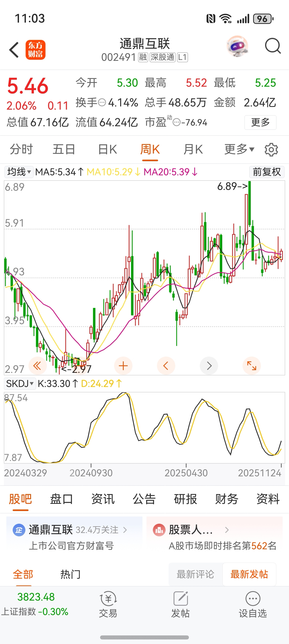Tap the 发帖 compose icon
This screenshot has height=644, width=289.
tap(181, 599)
